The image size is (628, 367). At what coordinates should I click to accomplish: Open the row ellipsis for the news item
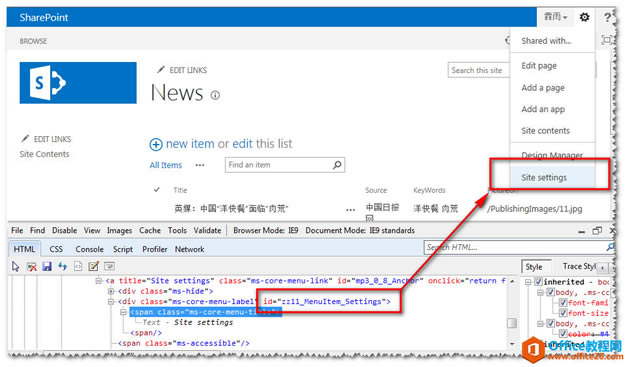coord(350,209)
